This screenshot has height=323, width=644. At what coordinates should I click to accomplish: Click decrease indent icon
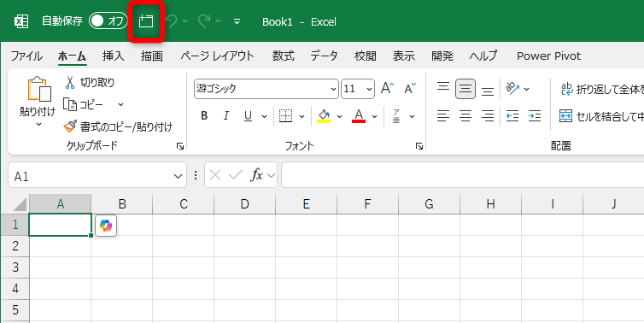[x=512, y=116]
